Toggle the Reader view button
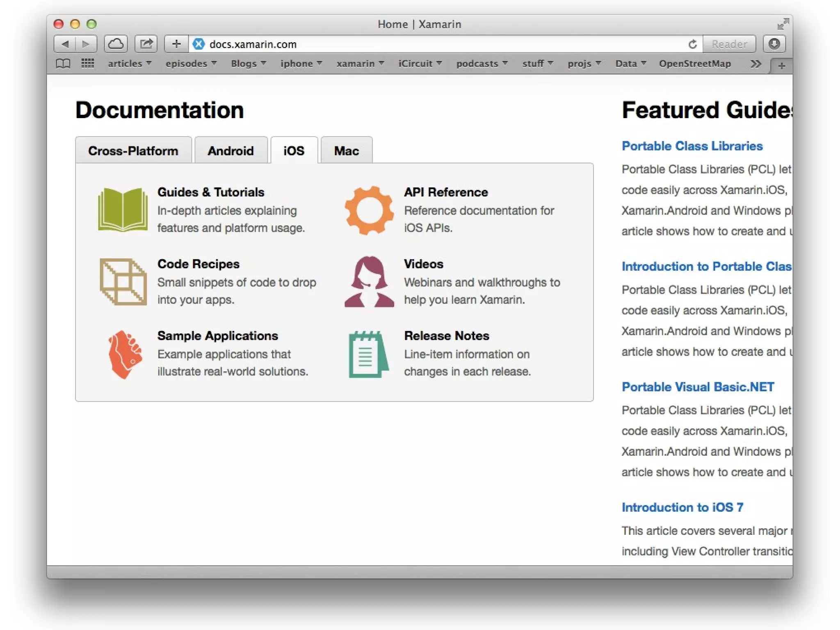The height and width of the screenshot is (630, 840). pos(729,44)
